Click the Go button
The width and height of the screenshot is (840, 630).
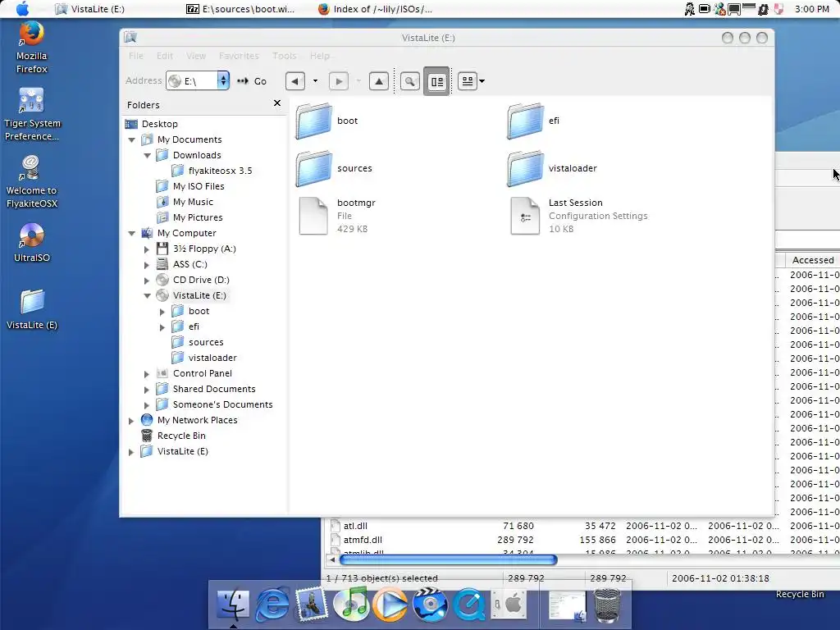[x=253, y=81]
